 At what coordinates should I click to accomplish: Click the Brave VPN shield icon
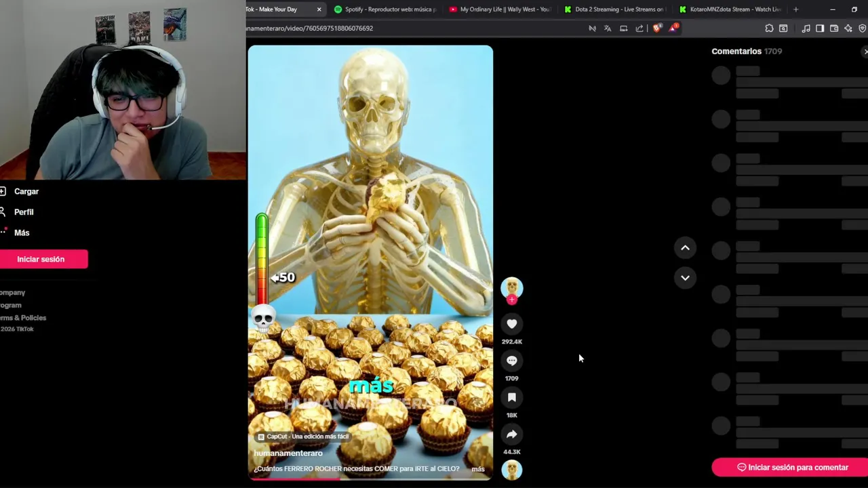click(863, 28)
